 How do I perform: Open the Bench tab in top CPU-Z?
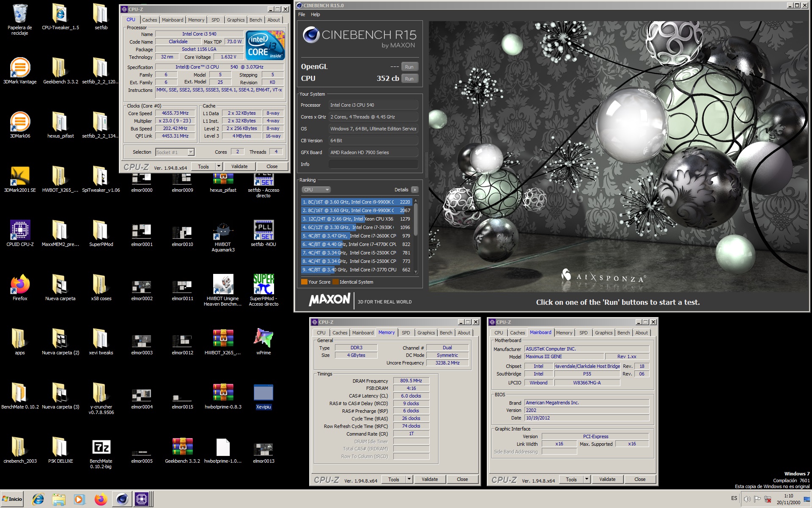pyautogui.click(x=255, y=20)
